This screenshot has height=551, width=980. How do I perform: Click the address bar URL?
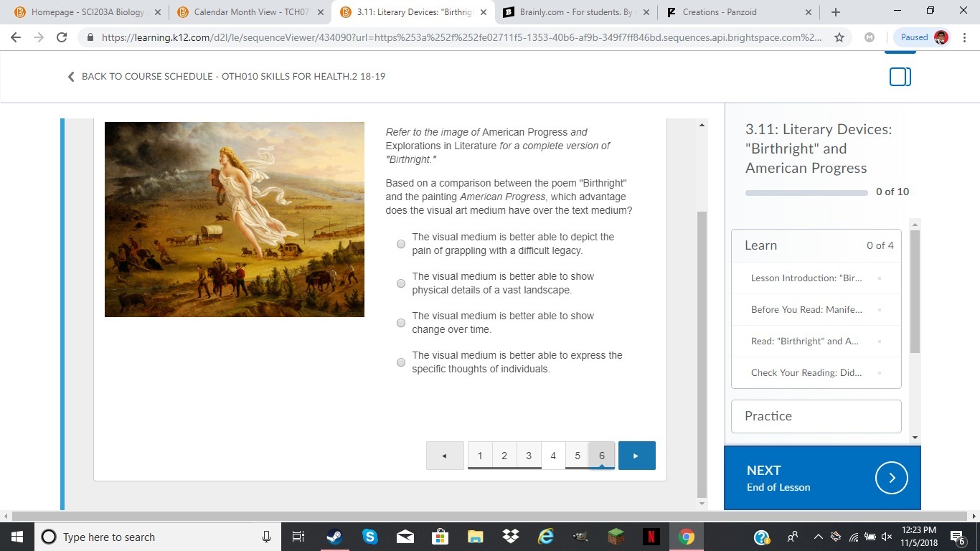click(462, 37)
